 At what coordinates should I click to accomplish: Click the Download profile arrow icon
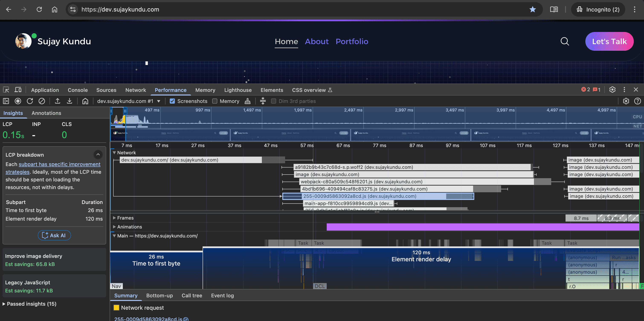(70, 101)
